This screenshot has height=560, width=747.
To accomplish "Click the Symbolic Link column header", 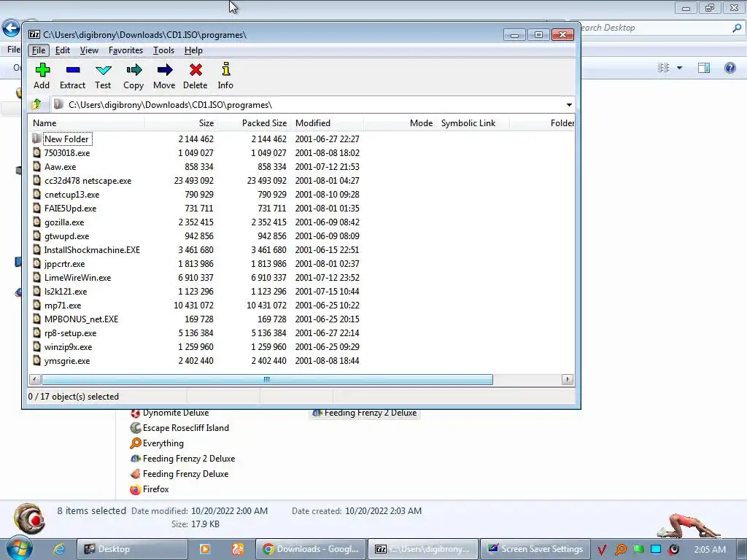I will (x=473, y=122).
